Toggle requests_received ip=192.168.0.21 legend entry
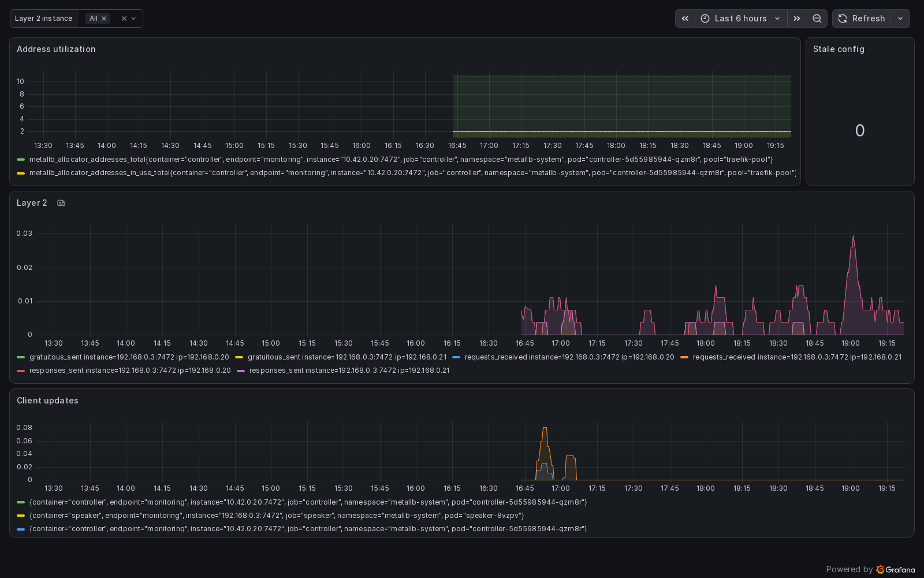 [797, 357]
